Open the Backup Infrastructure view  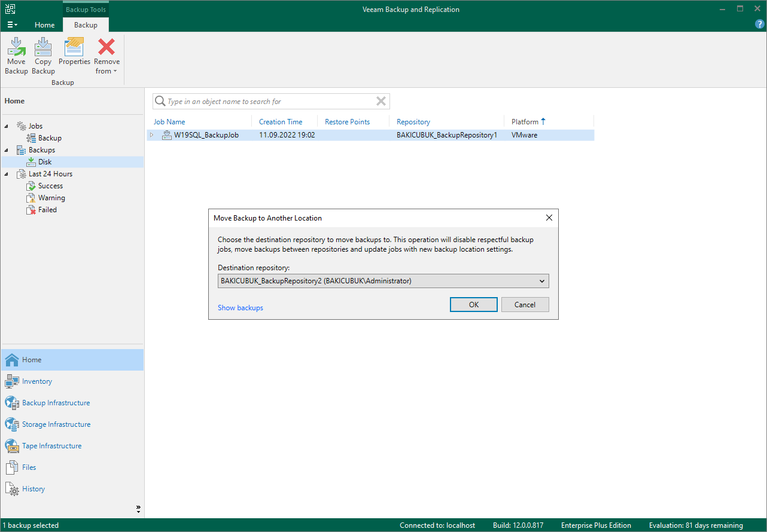tap(56, 403)
